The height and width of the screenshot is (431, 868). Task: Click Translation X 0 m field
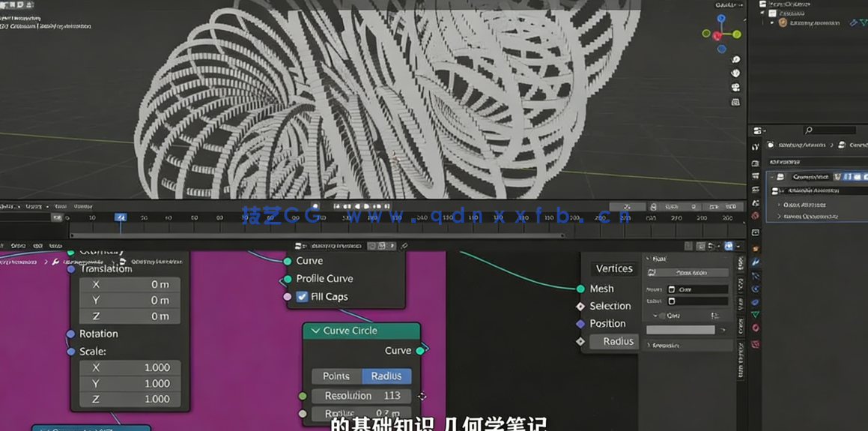(130, 284)
